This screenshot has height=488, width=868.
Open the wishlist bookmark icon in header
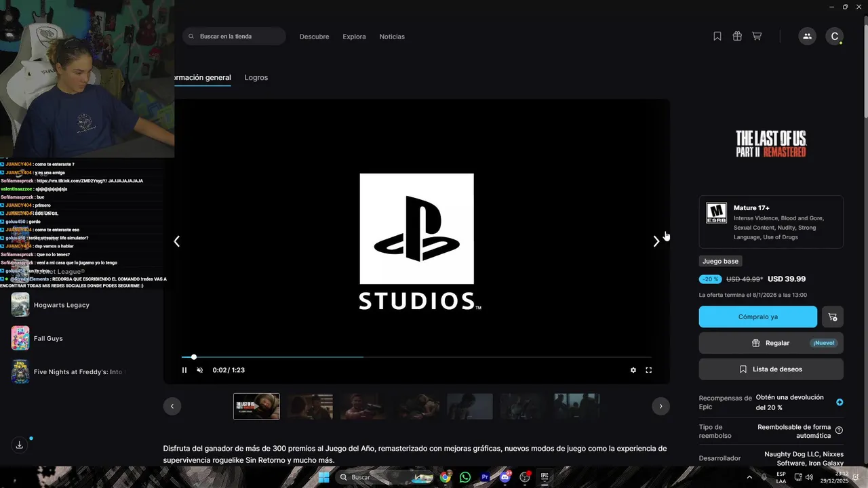[x=717, y=37]
